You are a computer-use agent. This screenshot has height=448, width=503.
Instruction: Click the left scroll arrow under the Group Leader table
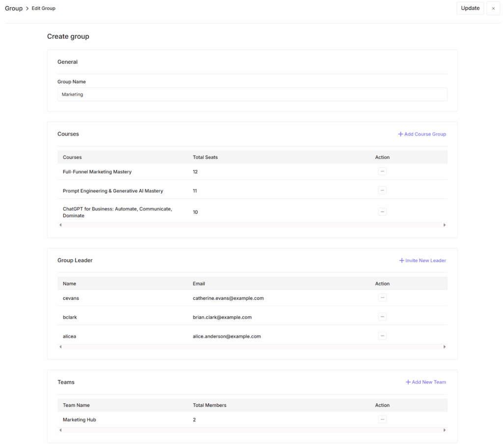(x=60, y=346)
